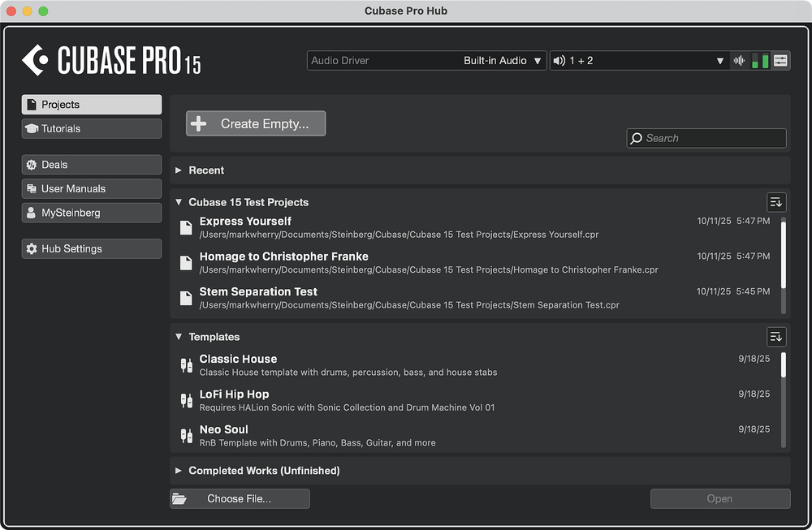The height and width of the screenshot is (530, 812).
Task: Click the Express Yourself project file icon
Action: coord(186,227)
